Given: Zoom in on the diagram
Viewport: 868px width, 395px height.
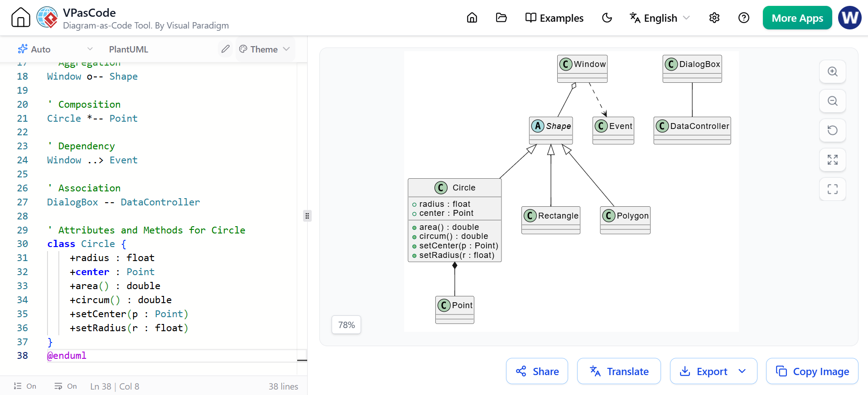Looking at the screenshot, I should tap(833, 71).
